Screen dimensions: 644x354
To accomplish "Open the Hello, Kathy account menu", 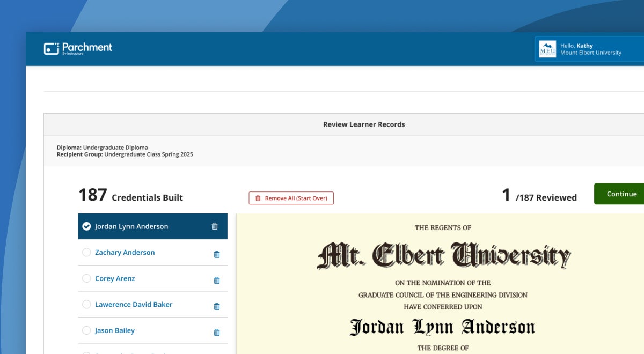I will 590,49.
